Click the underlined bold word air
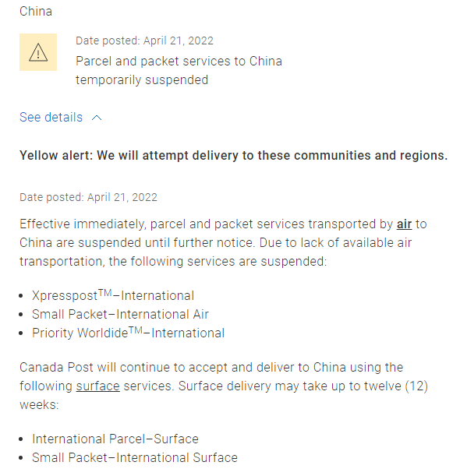This screenshot has width=460, height=476. (404, 224)
